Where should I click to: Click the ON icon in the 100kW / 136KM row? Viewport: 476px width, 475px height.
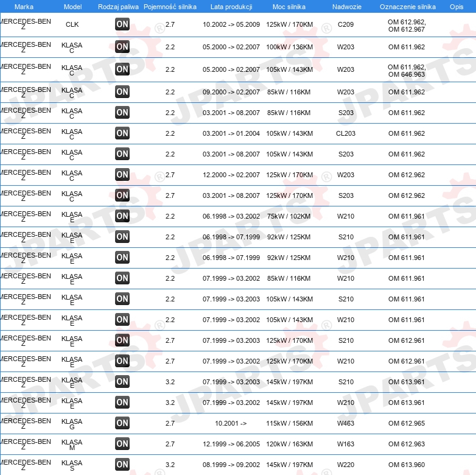[x=122, y=47]
